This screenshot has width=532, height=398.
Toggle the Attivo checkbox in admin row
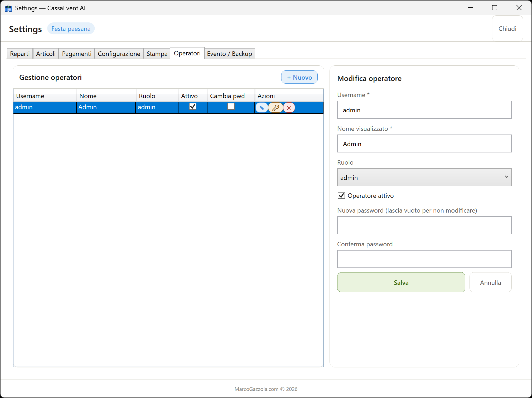[193, 106]
